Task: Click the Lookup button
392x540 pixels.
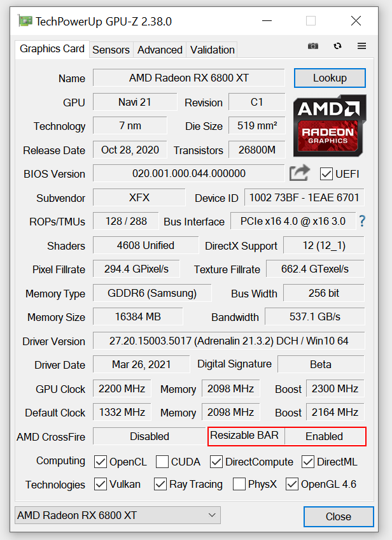Action: click(x=330, y=78)
